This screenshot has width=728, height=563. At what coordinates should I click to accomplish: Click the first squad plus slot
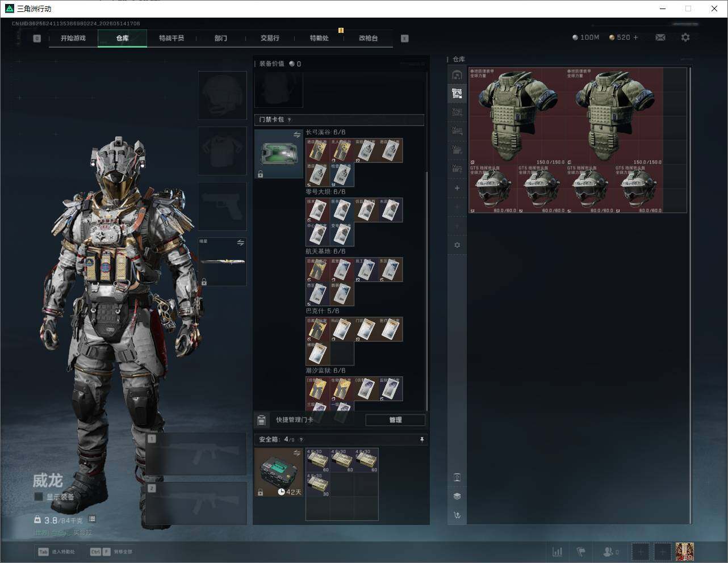pos(641,552)
